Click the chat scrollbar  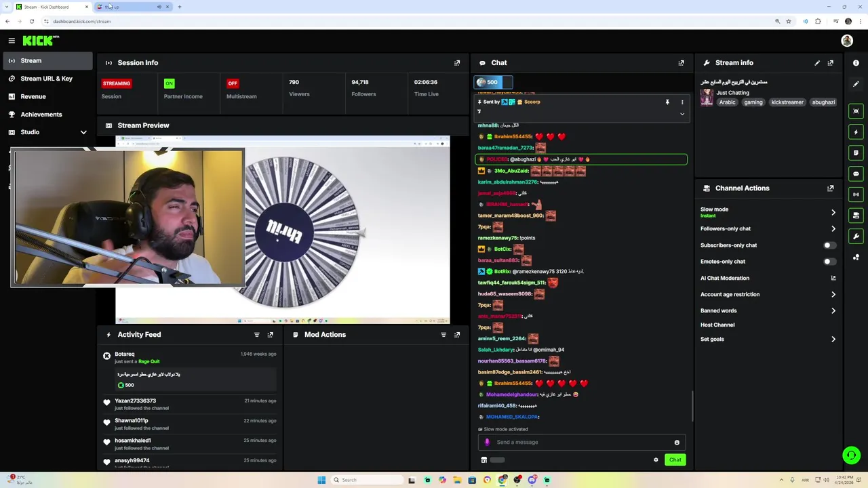[x=692, y=406]
